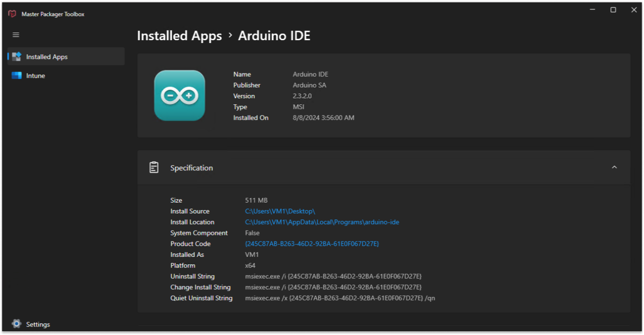Click the Change Install String msiexec value

(333, 287)
